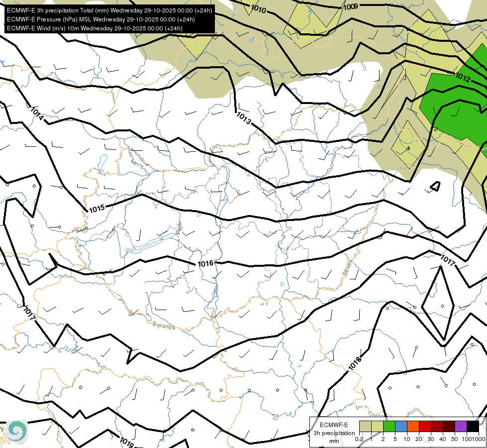Click the Bekes county name

(348, 268)
